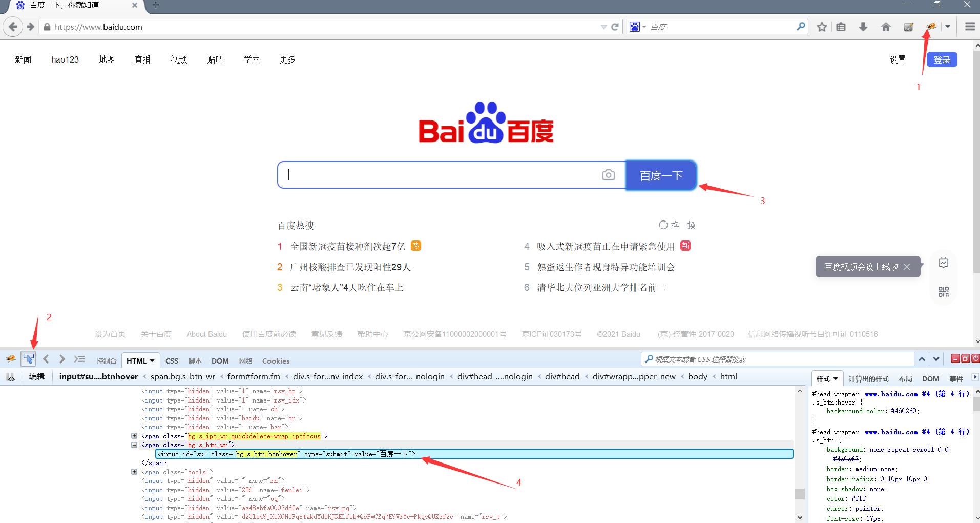Show more side panel tabs arrow
Screen dimensions: 980x523
click(974, 377)
